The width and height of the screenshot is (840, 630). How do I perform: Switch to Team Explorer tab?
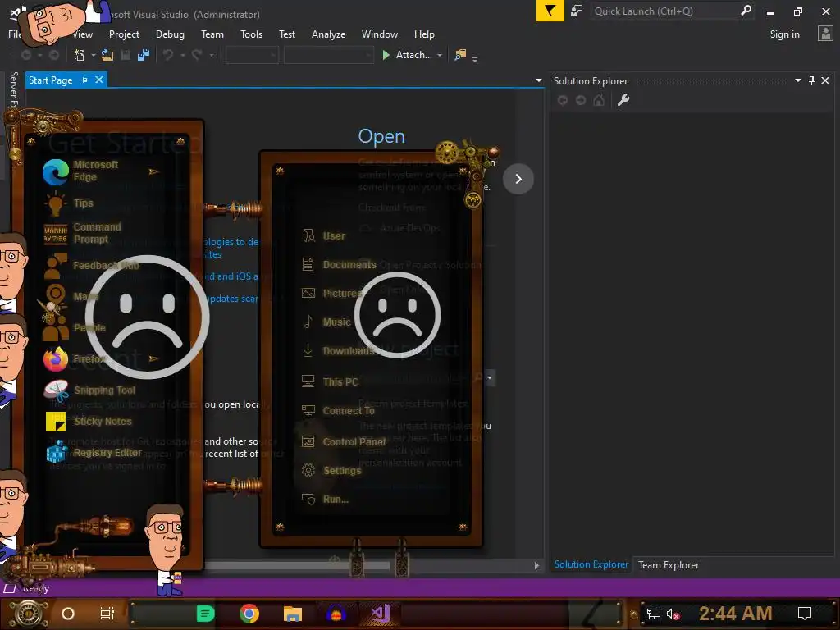tap(669, 564)
